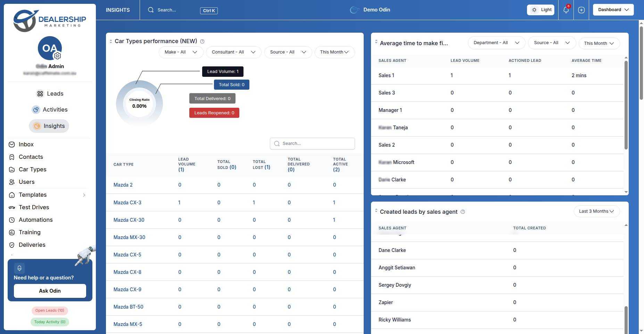Open the Dashboard dropdown menu
This screenshot has height=334, width=644.
click(613, 10)
